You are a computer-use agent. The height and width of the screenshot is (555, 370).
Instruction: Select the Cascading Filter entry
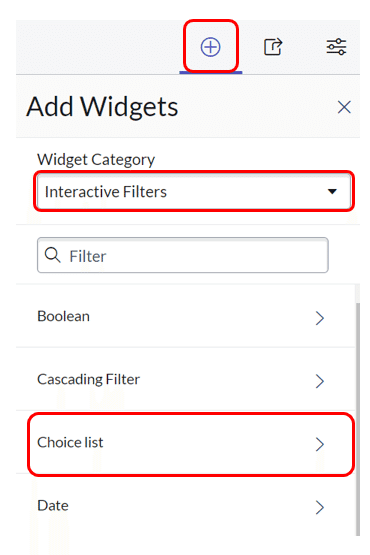[186, 379]
